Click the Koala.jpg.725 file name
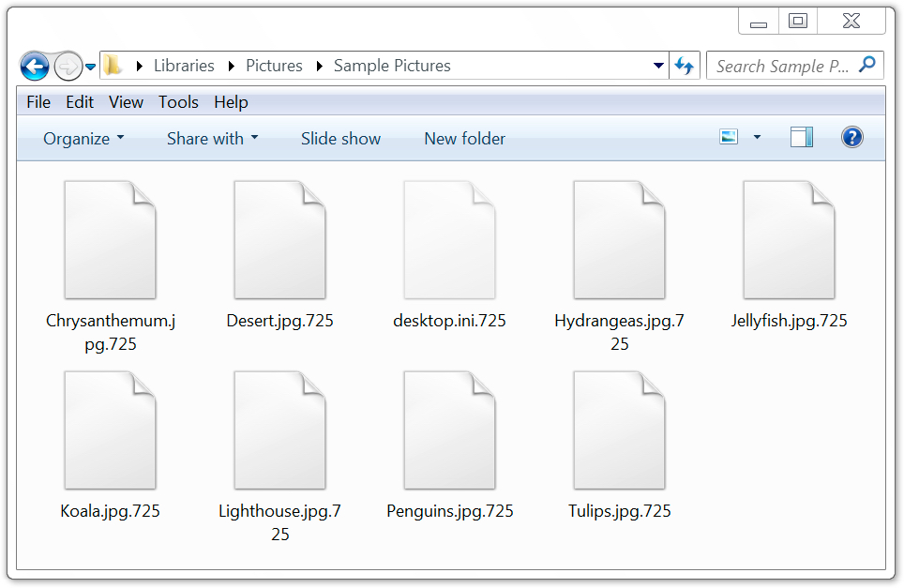904x588 pixels. 110,511
